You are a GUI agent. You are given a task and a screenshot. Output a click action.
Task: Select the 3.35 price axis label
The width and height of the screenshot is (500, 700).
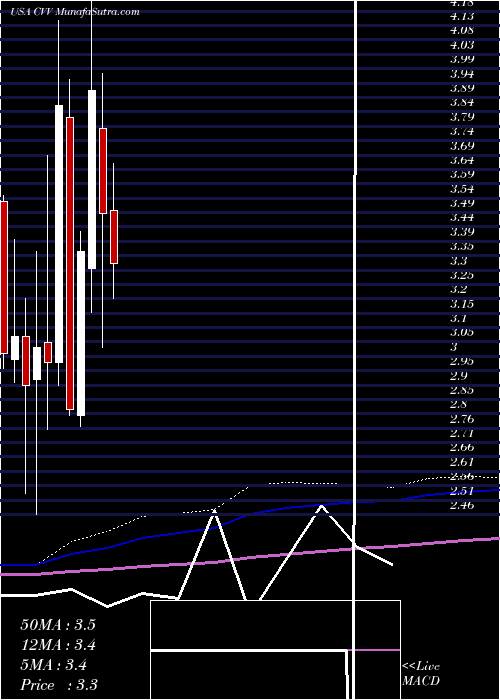[462, 246]
